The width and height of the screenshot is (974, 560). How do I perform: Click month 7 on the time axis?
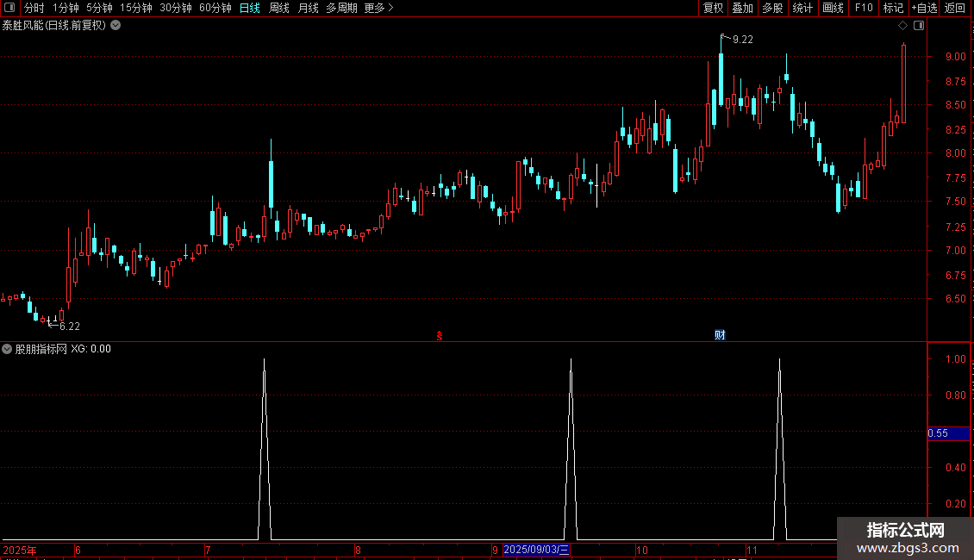tap(208, 550)
